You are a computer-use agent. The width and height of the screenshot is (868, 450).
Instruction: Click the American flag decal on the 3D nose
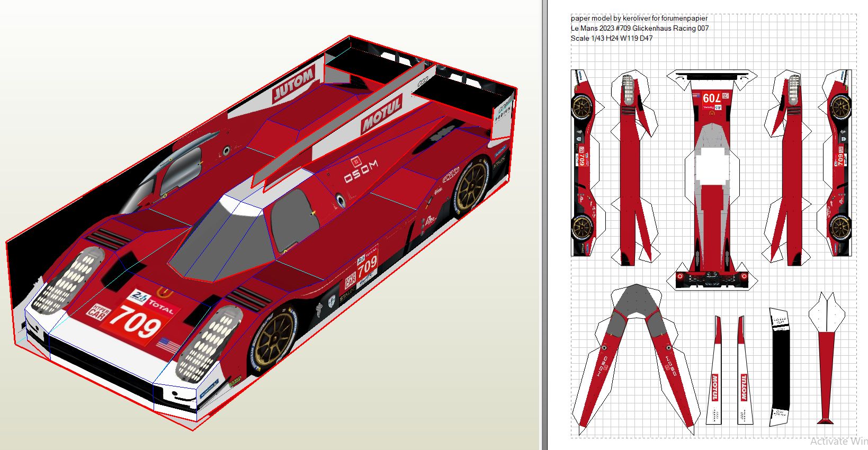click(x=166, y=346)
